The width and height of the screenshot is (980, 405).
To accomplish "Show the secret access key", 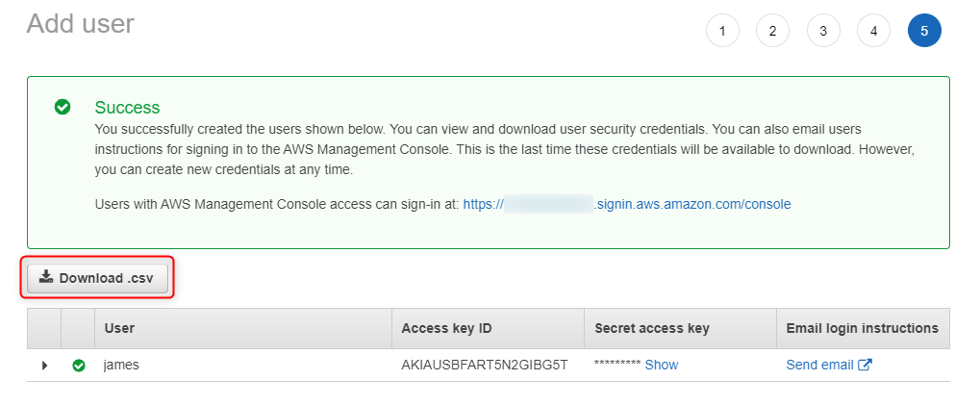I will pos(662,365).
